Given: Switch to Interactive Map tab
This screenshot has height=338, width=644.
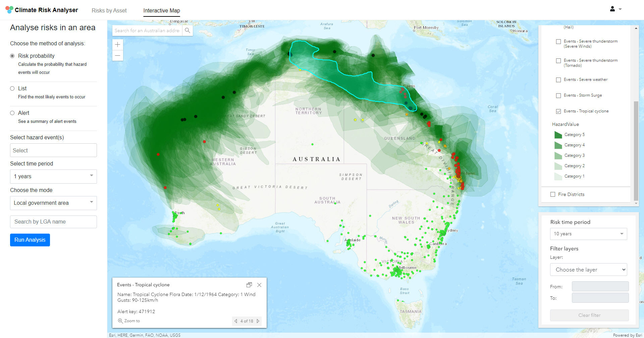Looking at the screenshot, I should (x=162, y=10).
